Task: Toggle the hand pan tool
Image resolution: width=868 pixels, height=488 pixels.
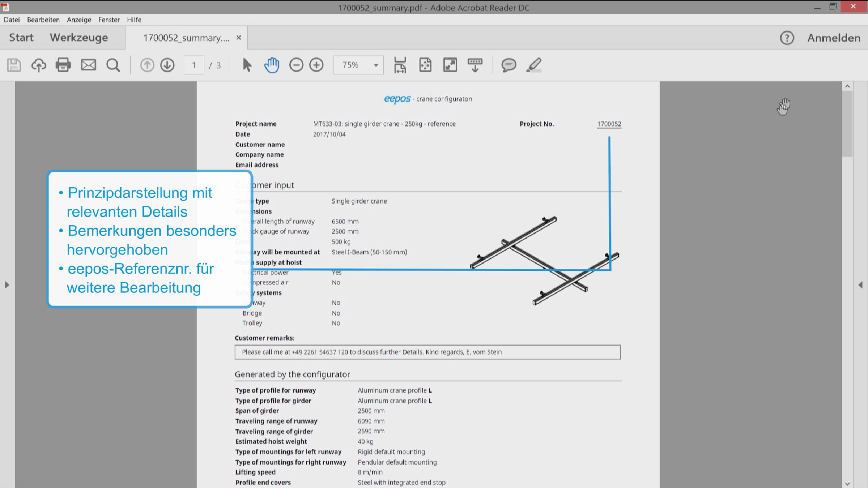Action: click(x=271, y=65)
